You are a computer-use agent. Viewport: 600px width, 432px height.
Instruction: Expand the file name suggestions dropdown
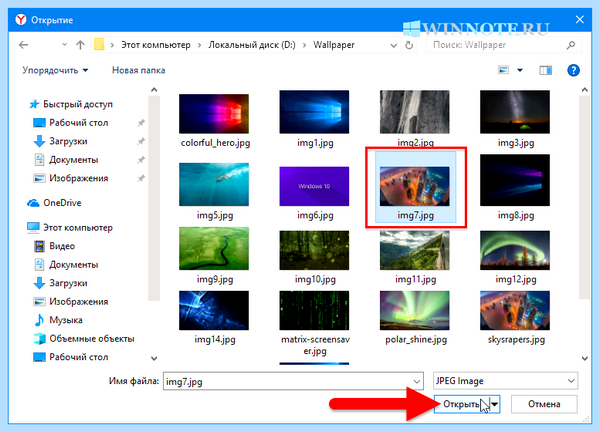click(417, 381)
